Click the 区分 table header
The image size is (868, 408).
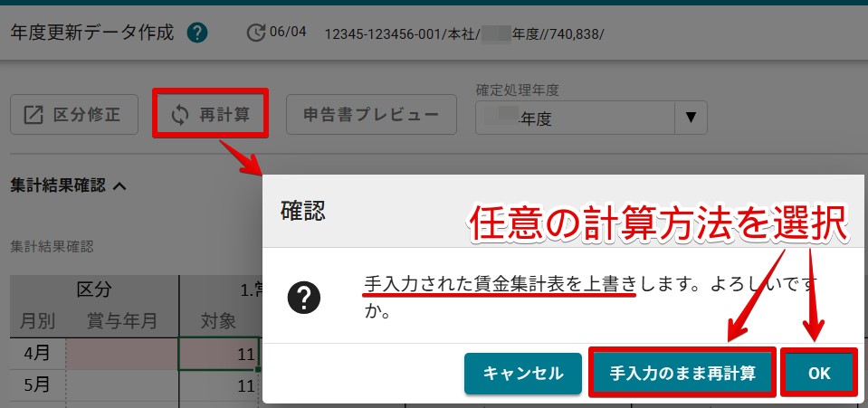(x=94, y=289)
